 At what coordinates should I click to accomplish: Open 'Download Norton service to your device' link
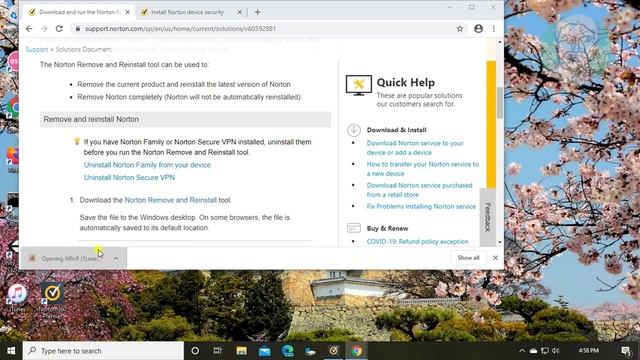coord(415,148)
